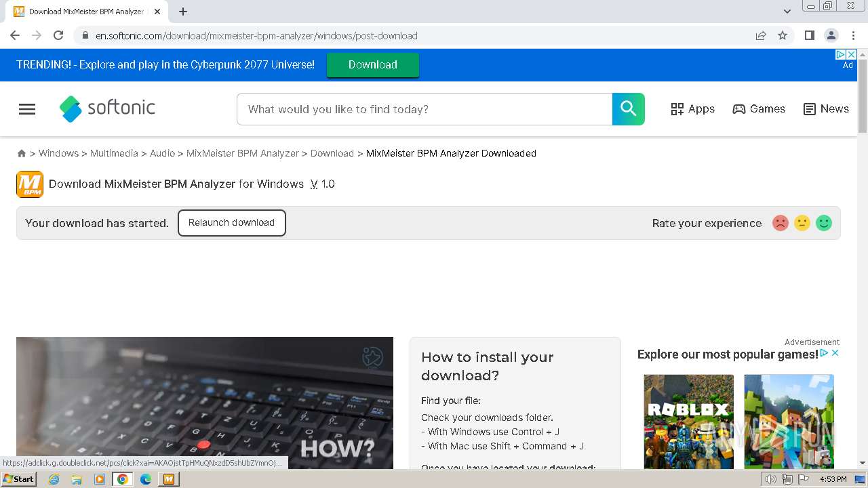Viewport: 868px width, 488px height.
Task: Select the Download MixMeister BPM Analyzer tab
Action: [86, 12]
